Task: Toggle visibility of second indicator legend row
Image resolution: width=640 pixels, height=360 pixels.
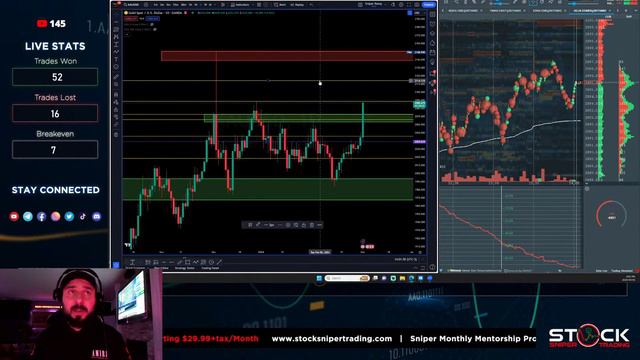Action: [155, 29]
